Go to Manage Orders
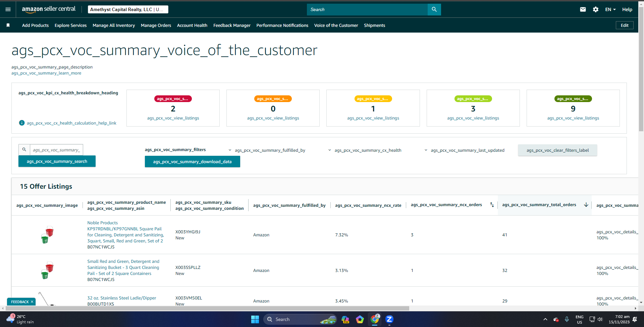 pos(156,25)
